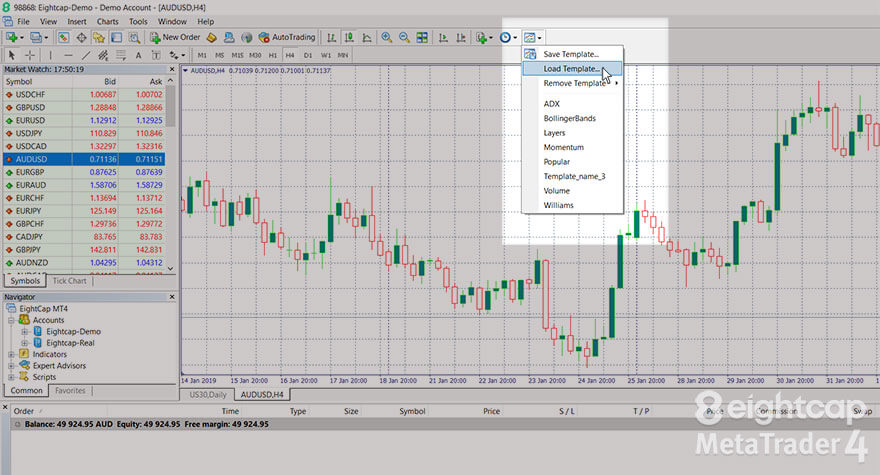Open the Charts menu
This screenshot has height=475, width=880.
pos(107,21)
